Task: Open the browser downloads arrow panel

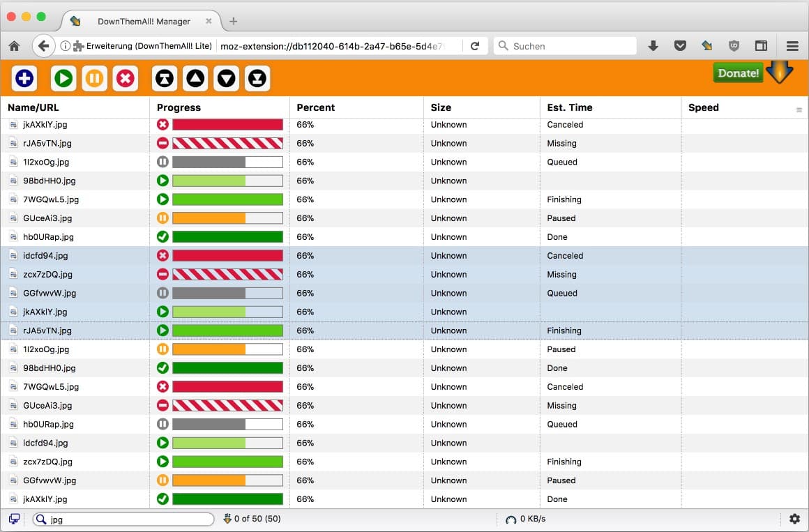Action: coord(653,46)
